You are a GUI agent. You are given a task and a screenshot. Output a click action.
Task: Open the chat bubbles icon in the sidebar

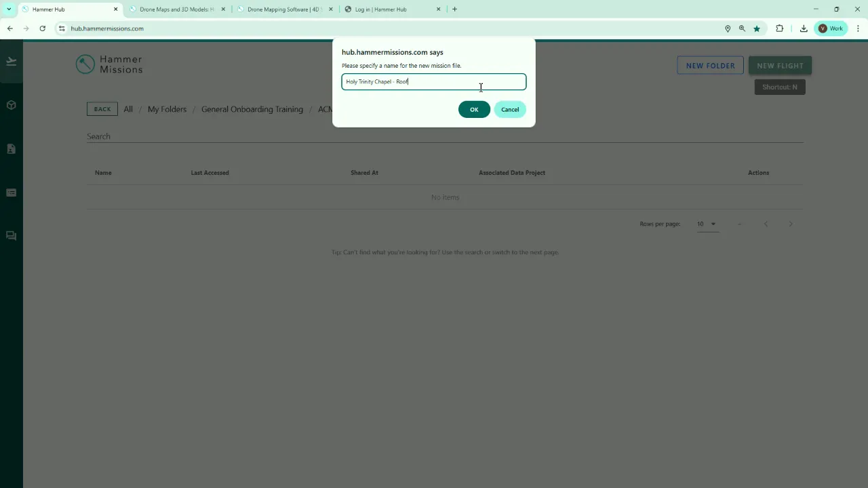(x=12, y=236)
